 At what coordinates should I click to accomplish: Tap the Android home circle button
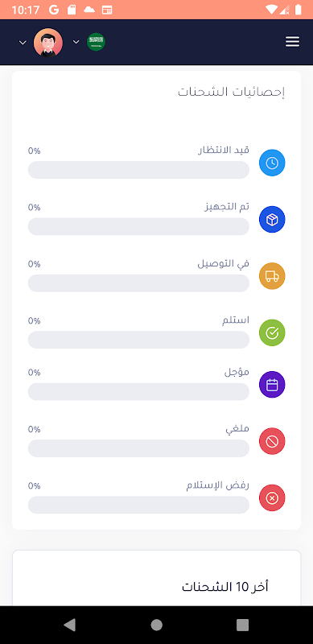(156, 625)
